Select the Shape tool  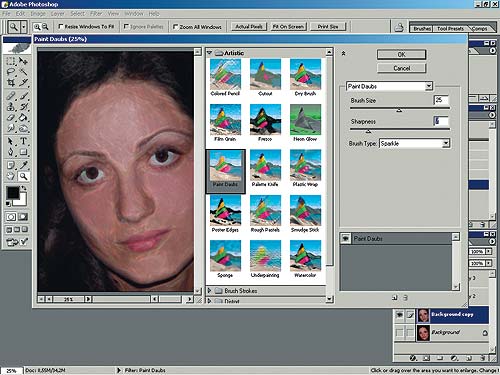[23, 152]
